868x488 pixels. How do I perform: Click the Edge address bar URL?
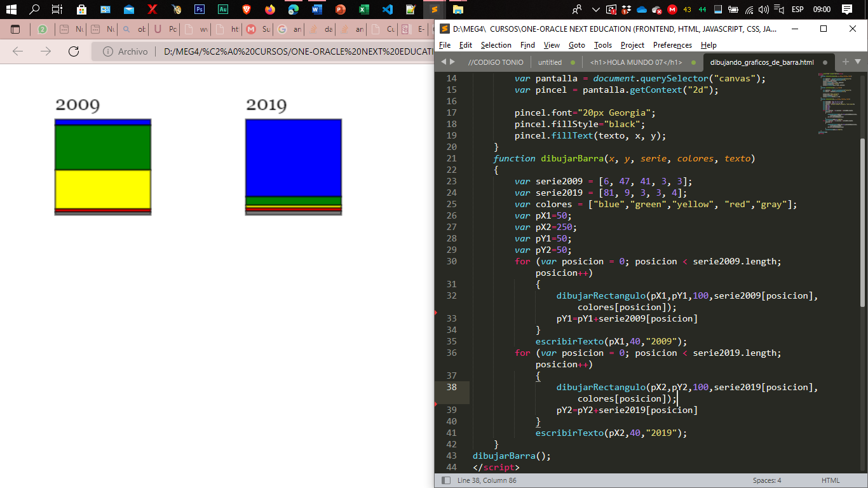(299, 51)
